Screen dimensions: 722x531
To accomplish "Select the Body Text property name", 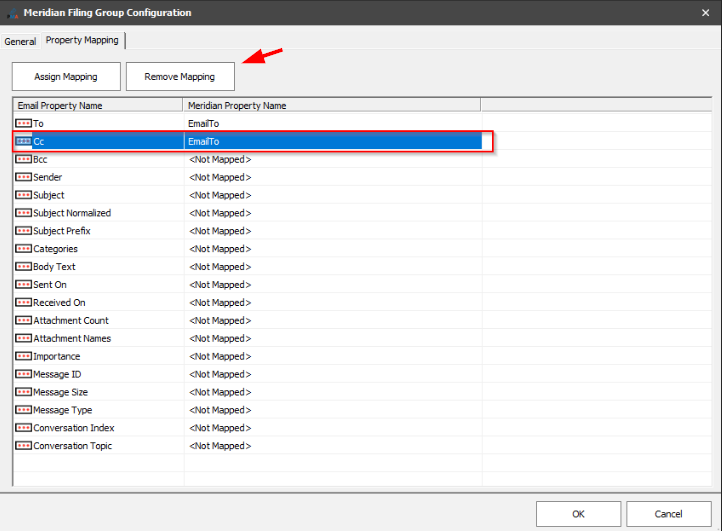I will pos(54,267).
